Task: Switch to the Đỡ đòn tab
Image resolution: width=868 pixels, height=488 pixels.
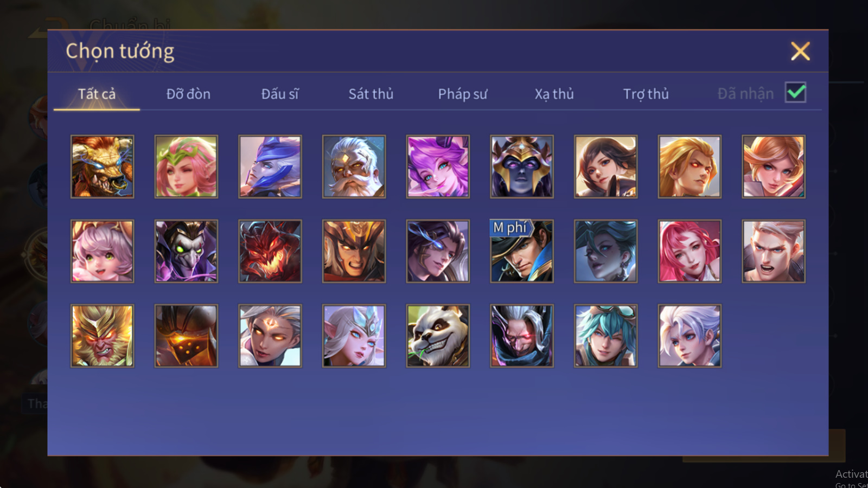Action: (188, 94)
